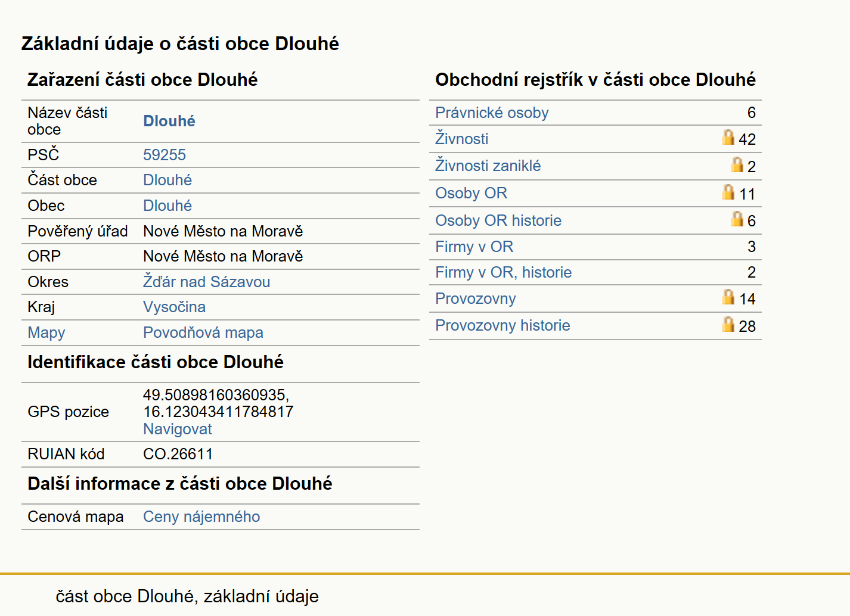Open the Provozovny historie link
The image size is (850, 616).
coord(503,325)
